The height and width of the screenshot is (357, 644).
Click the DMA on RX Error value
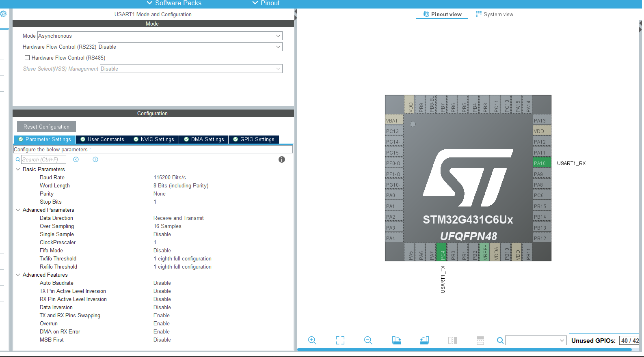coord(162,331)
